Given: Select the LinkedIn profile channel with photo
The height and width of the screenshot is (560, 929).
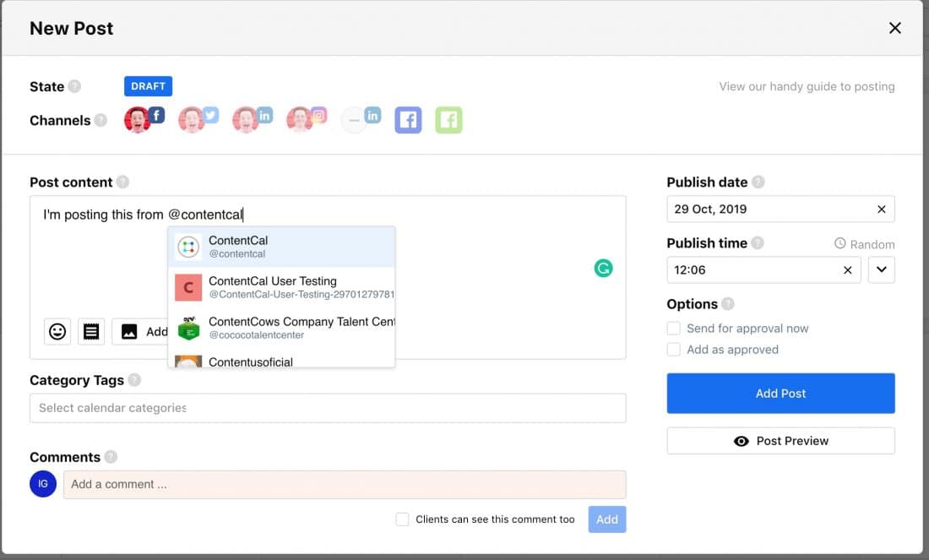Looking at the screenshot, I should (252, 120).
